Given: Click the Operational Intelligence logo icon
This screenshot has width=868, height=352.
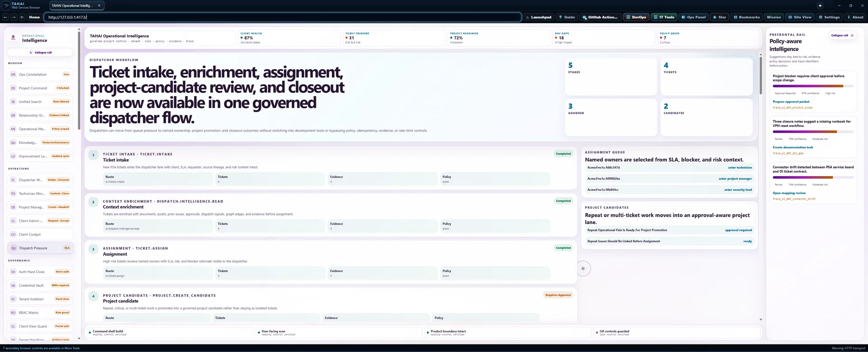Looking at the screenshot, I should click(x=13, y=38).
